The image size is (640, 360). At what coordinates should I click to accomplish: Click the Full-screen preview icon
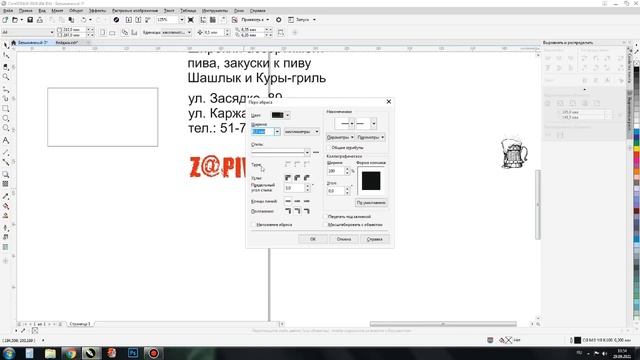point(191,20)
